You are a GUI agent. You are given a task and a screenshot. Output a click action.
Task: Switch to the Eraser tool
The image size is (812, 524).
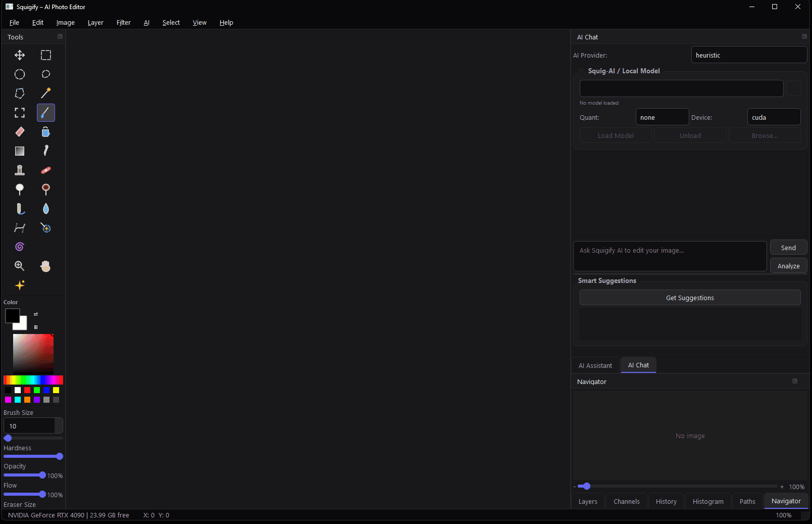click(x=20, y=132)
